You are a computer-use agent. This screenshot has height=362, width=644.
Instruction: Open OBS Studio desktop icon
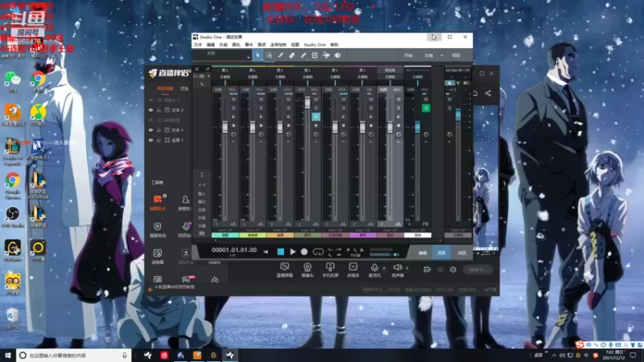point(13,216)
